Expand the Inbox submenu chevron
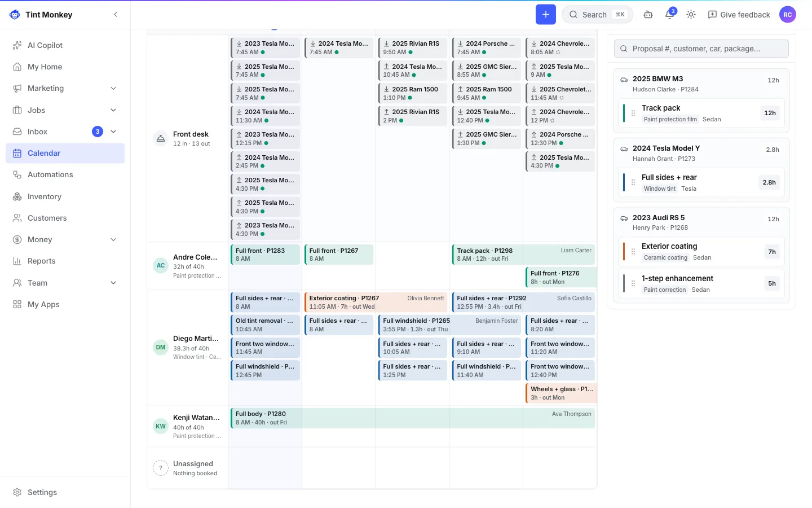This screenshot has width=812, height=508. point(113,132)
